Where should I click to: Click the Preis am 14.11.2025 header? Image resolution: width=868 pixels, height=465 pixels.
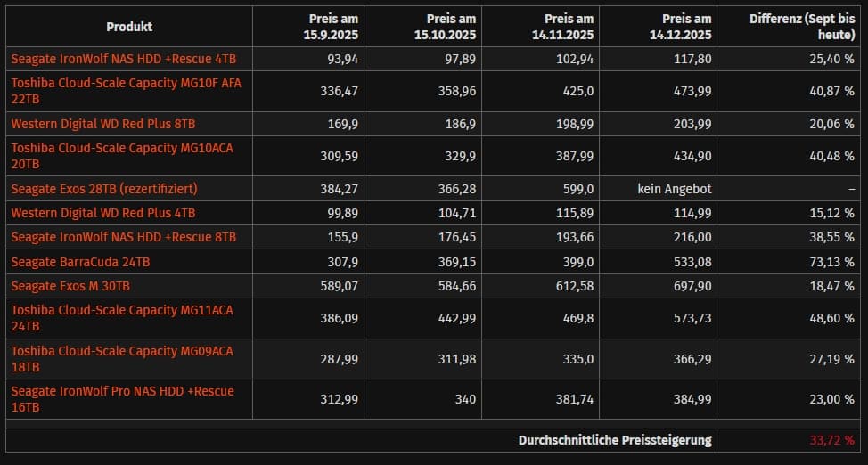(569, 27)
